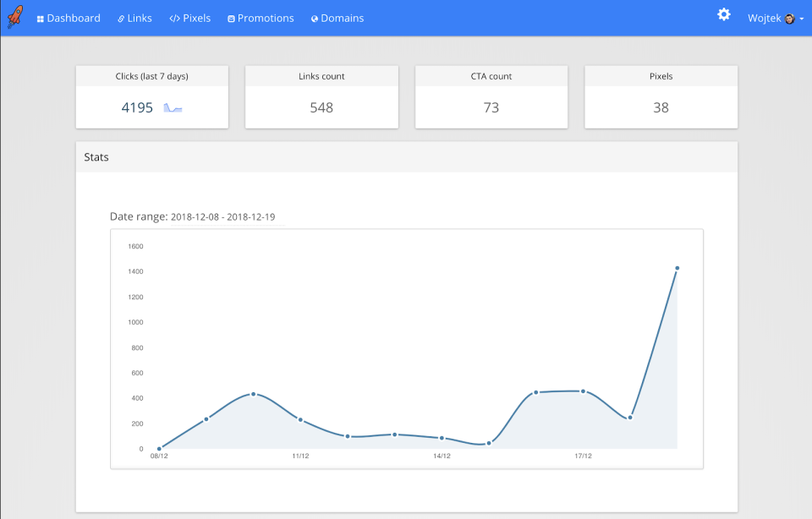Click the chain-link icon beside Links
Image resolution: width=812 pixels, height=519 pixels.
click(x=120, y=18)
